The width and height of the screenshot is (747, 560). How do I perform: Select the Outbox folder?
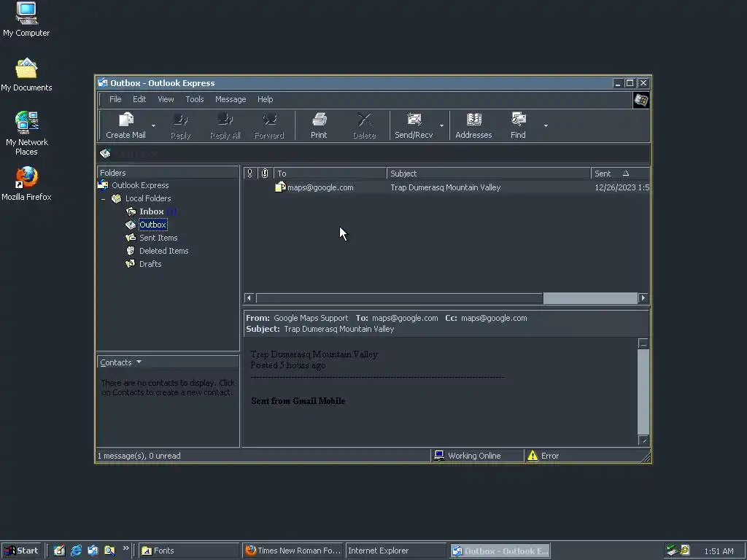(153, 225)
